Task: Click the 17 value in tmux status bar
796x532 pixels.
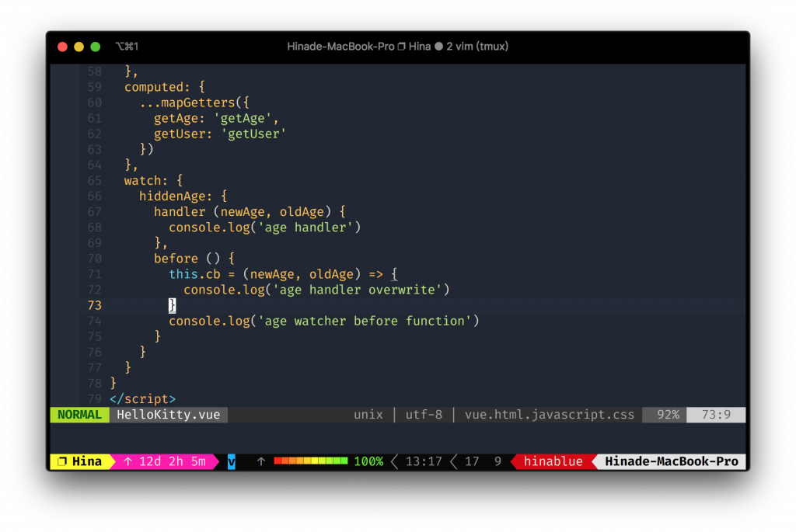Action: click(x=472, y=461)
